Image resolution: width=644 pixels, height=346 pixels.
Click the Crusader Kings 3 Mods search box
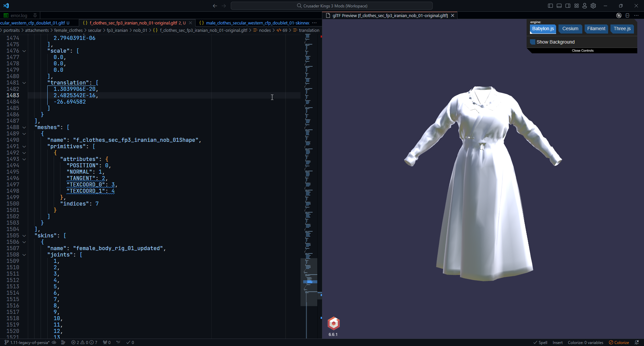coord(332,6)
